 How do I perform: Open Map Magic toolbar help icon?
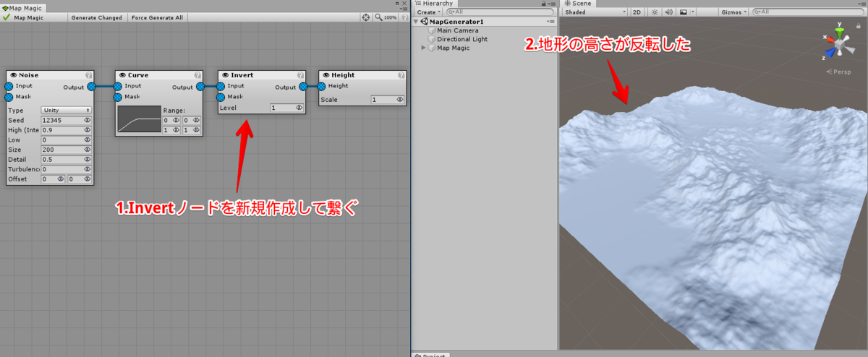click(x=404, y=17)
